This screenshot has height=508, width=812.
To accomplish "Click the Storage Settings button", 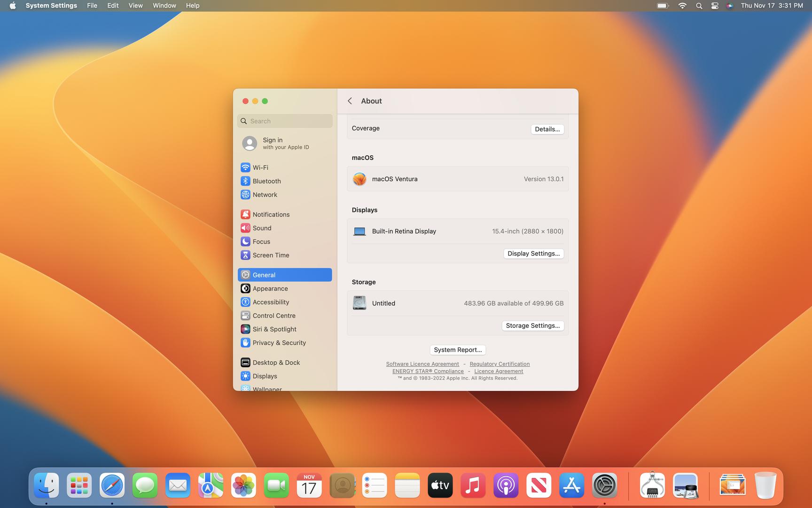I will point(532,325).
